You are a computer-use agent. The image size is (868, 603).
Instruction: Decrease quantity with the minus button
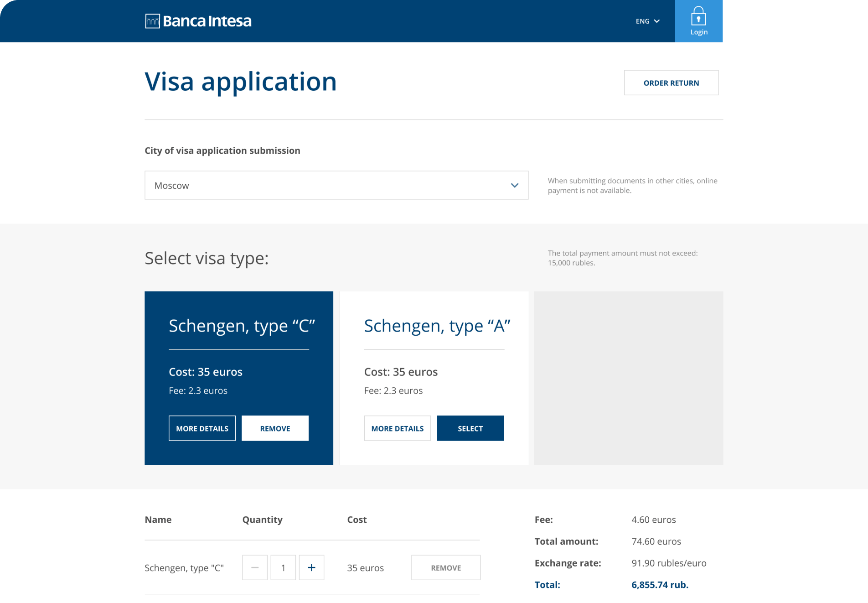click(x=255, y=567)
